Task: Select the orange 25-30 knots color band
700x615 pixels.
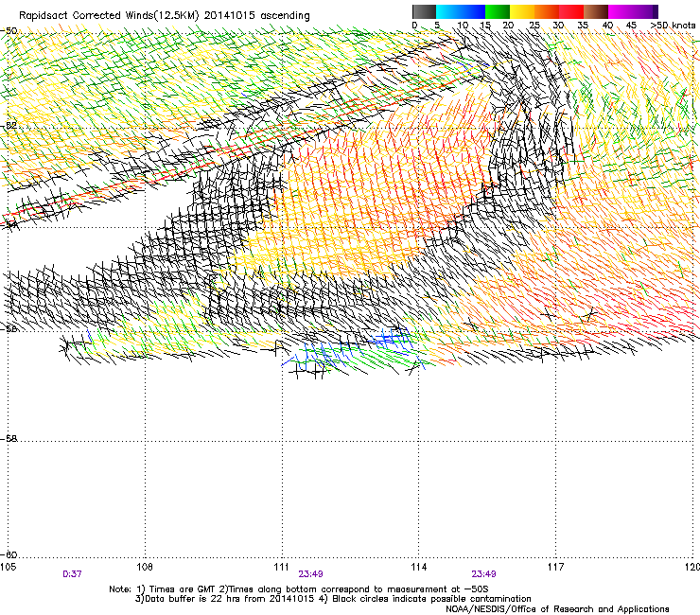Action: coord(547,11)
